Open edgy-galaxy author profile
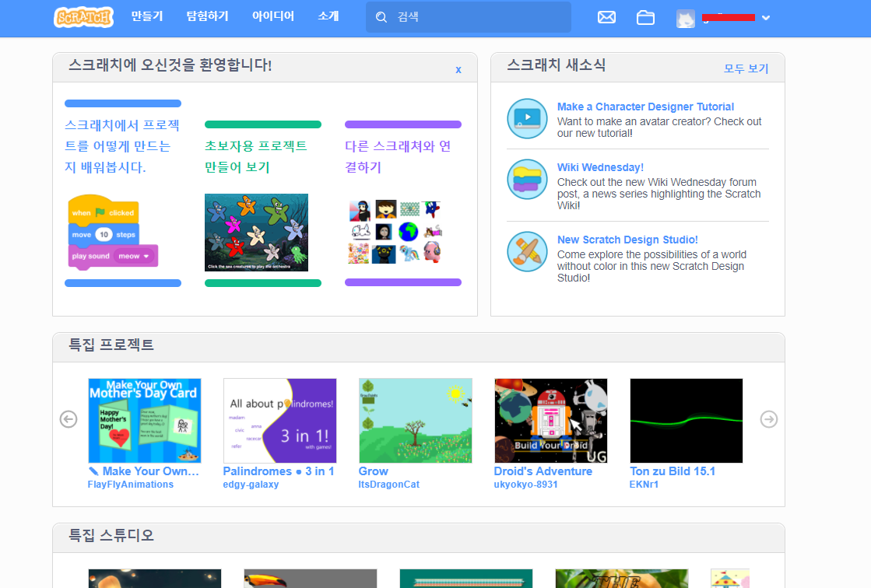 coord(251,485)
